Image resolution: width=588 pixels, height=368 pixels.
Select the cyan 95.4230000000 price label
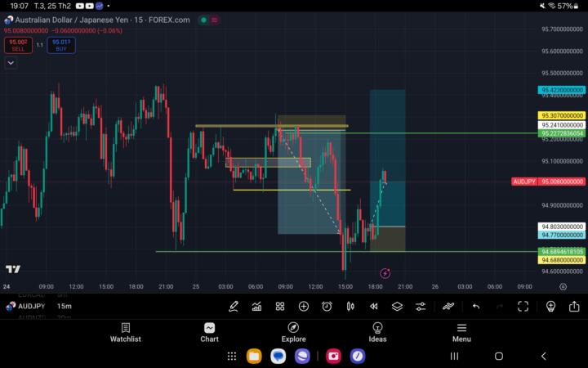point(561,90)
